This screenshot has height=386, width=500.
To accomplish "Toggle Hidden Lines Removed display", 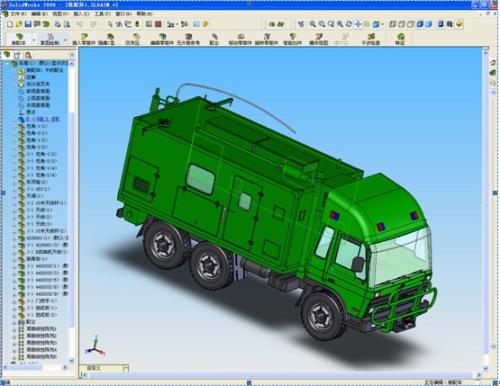I will tap(411, 24).
